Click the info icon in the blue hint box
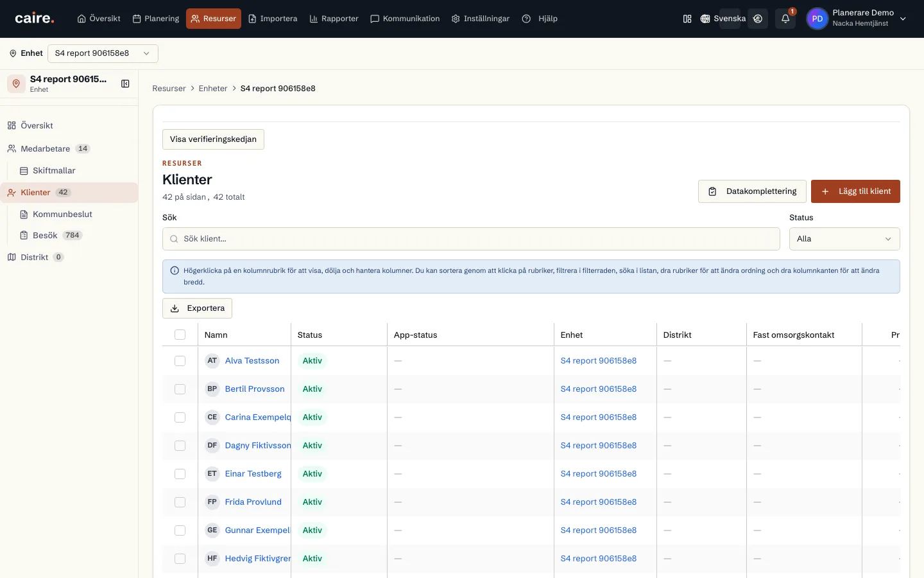This screenshot has height=578, width=924. (175, 270)
